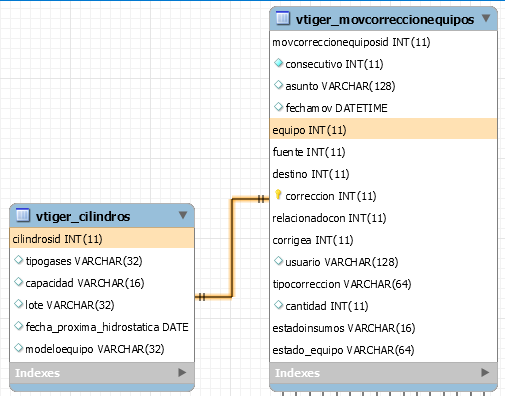Click the key icon beside correccion column
Image resolution: width=505 pixels, height=396 pixels.
tap(278, 195)
